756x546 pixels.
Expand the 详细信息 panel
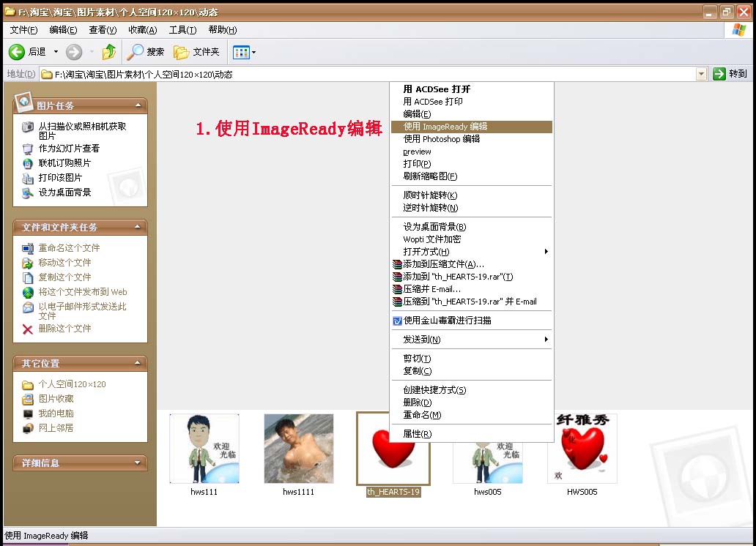(x=138, y=463)
